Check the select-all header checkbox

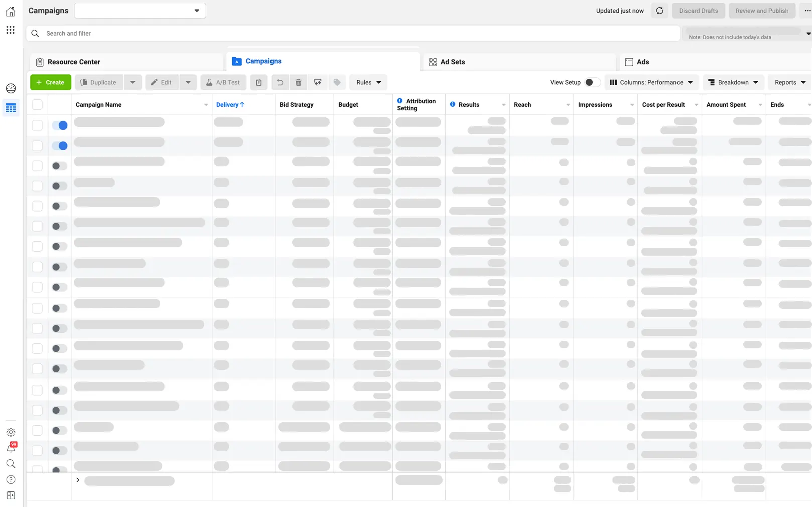click(x=37, y=105)
